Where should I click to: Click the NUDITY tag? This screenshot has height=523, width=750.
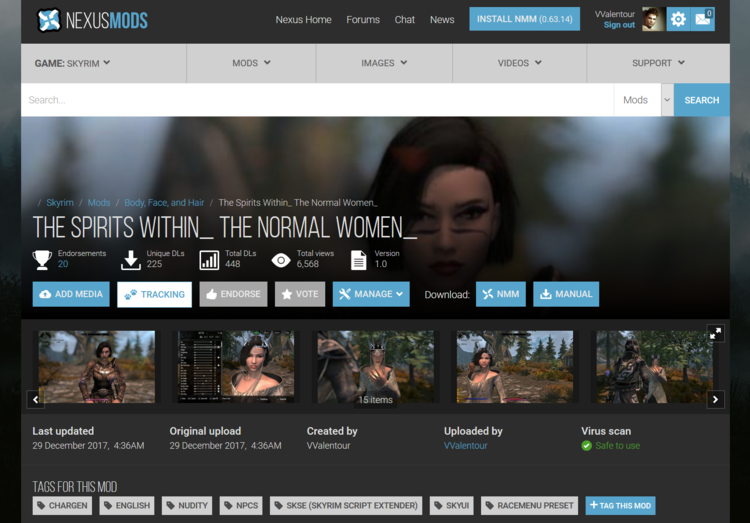point(187,505)
